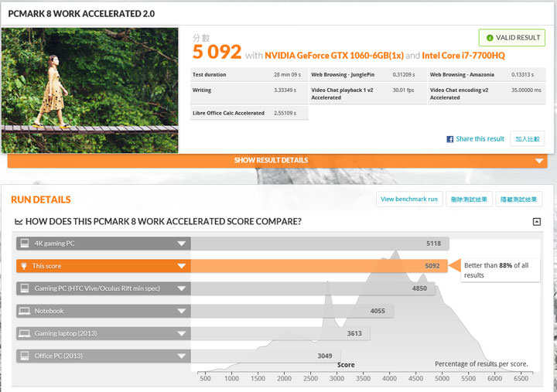Click the 4K gaming PC monitor icon

click(25, 244)
